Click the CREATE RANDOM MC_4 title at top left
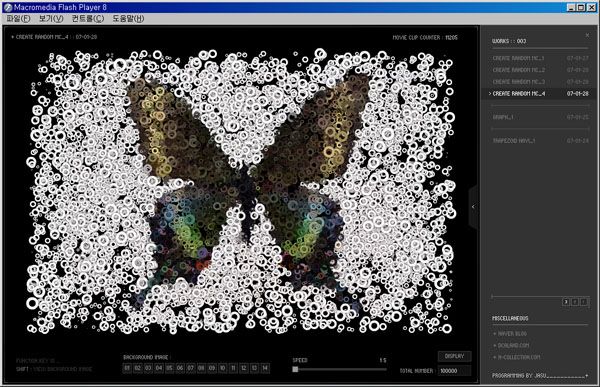 pyautogui.click(x=54, y=37)
